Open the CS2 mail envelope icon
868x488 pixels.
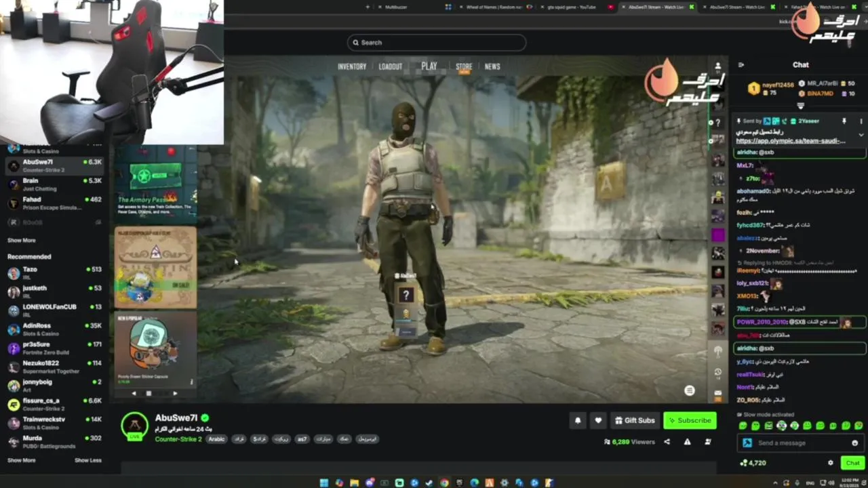[x=718, y=393]
